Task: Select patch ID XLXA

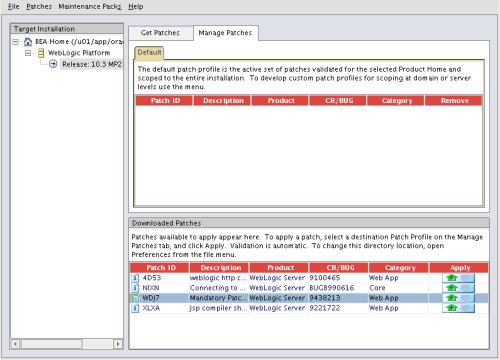Action: [x=151, y=308]
